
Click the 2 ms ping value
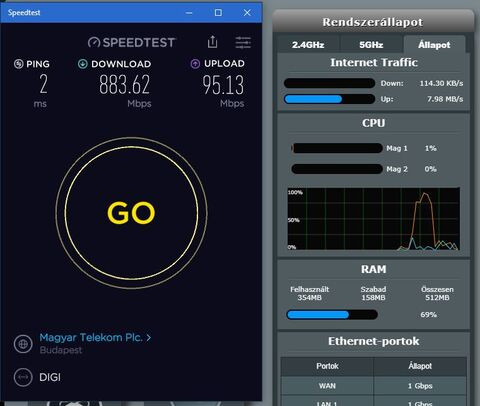point(43,84)
